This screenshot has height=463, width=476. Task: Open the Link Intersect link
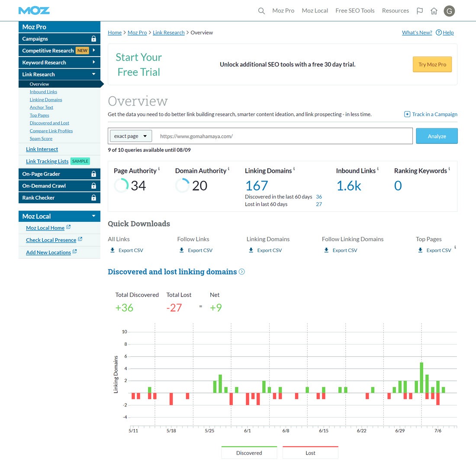point(42,149)
